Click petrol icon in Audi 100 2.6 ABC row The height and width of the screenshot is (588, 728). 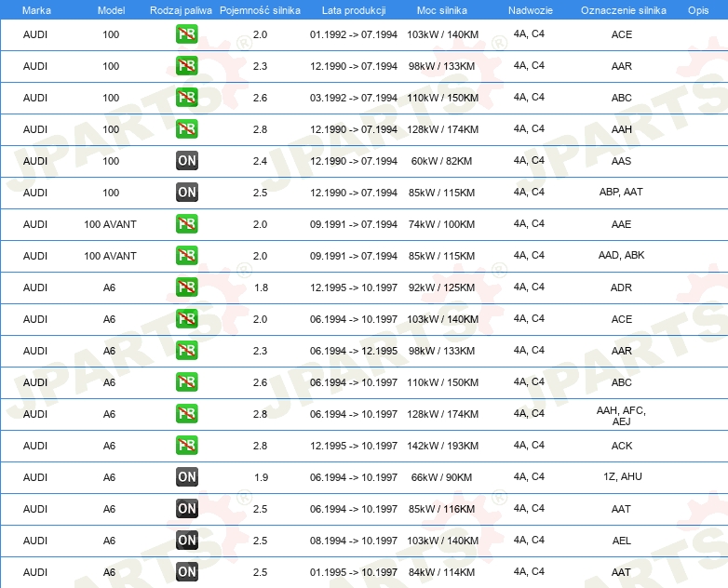click(186, 98)
